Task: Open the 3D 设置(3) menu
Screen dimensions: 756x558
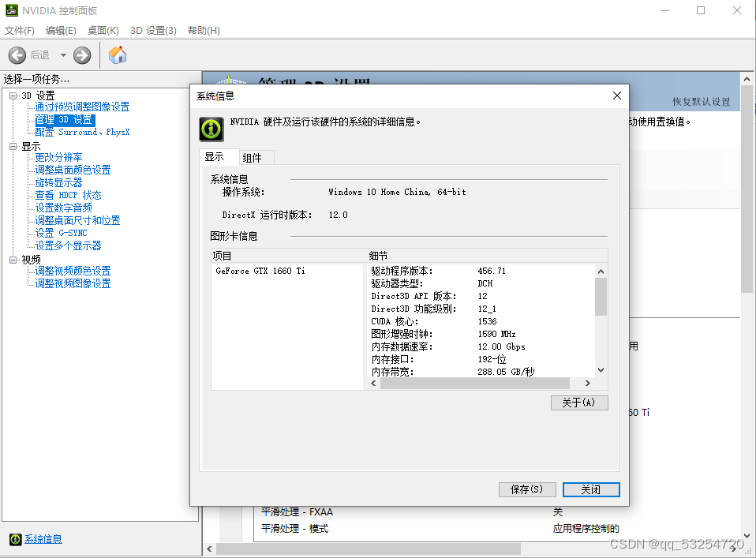Action: pos(153,30)
